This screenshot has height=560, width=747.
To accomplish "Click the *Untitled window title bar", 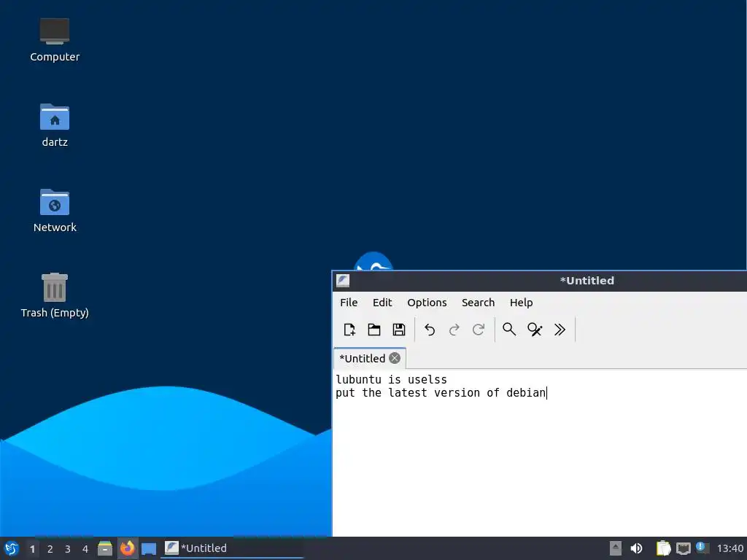I will (x=539, y=281).
